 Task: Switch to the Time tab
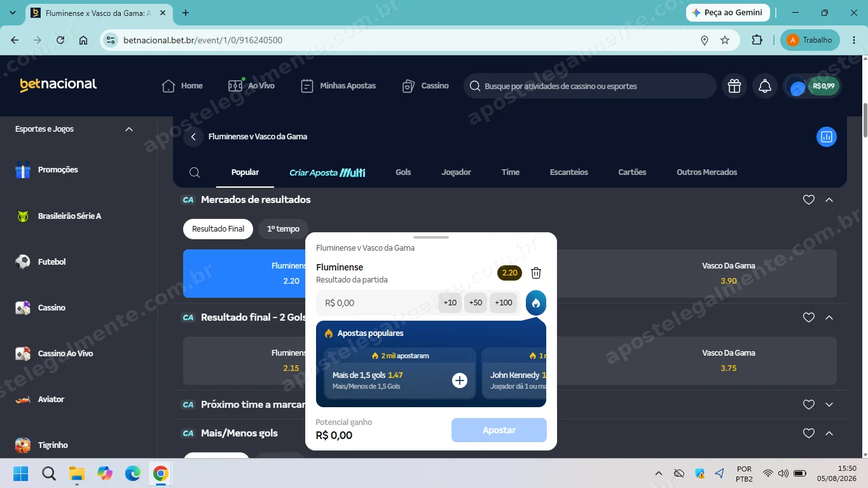tap(511, 172)
